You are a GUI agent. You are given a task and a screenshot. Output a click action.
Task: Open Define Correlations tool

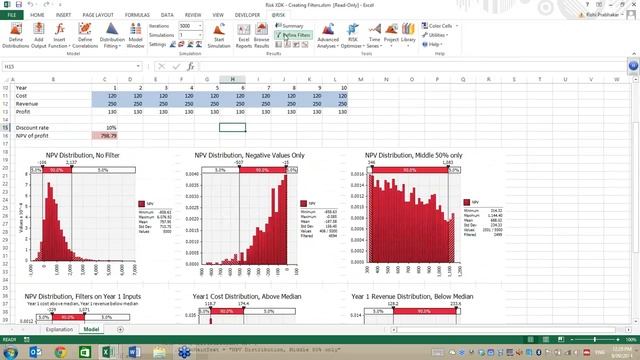(85, 36)
